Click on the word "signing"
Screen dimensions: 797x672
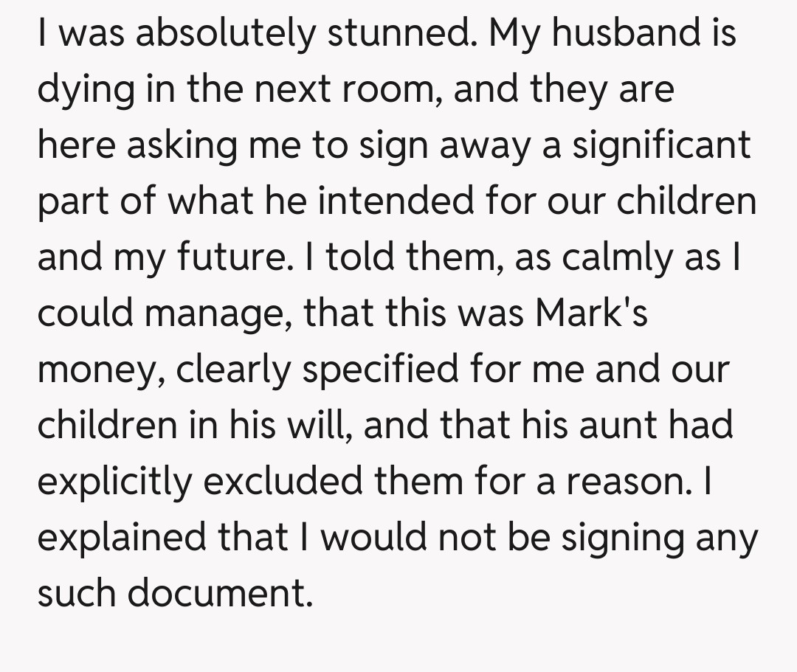(x=619, y=538)
